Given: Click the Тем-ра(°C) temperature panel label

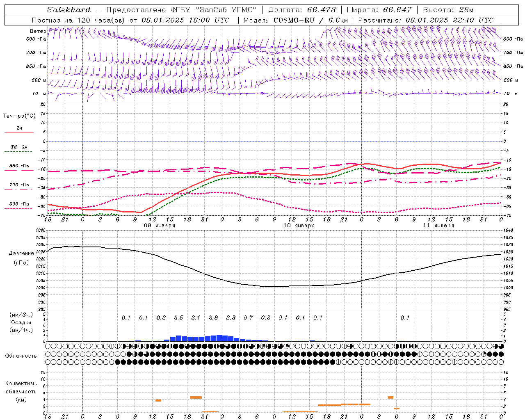Looking at the screenshot, I should click(x=19, y=116).
